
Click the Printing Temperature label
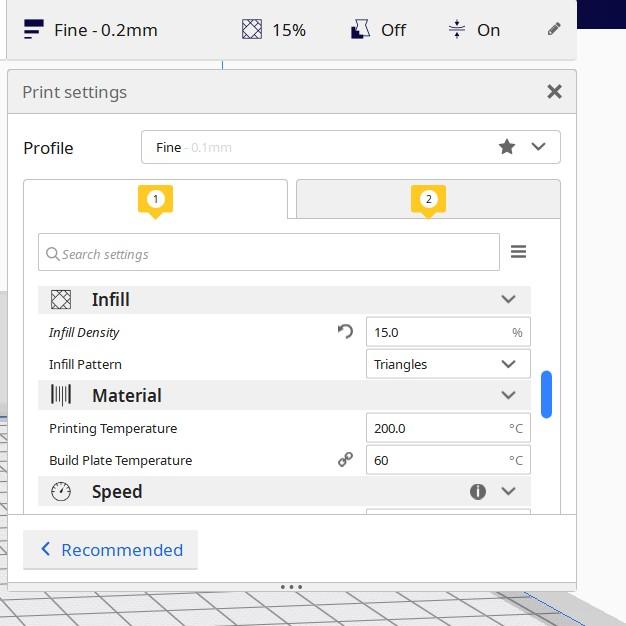113,428
